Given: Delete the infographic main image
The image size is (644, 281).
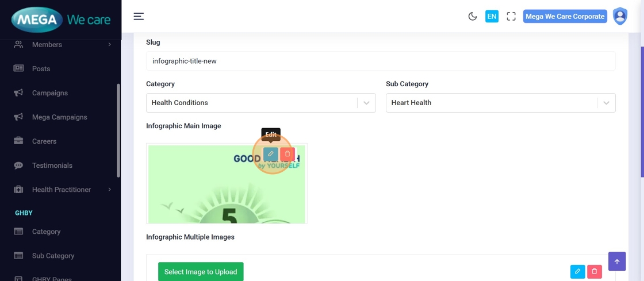Looking at the screenshot, I should tap(287, 154).
